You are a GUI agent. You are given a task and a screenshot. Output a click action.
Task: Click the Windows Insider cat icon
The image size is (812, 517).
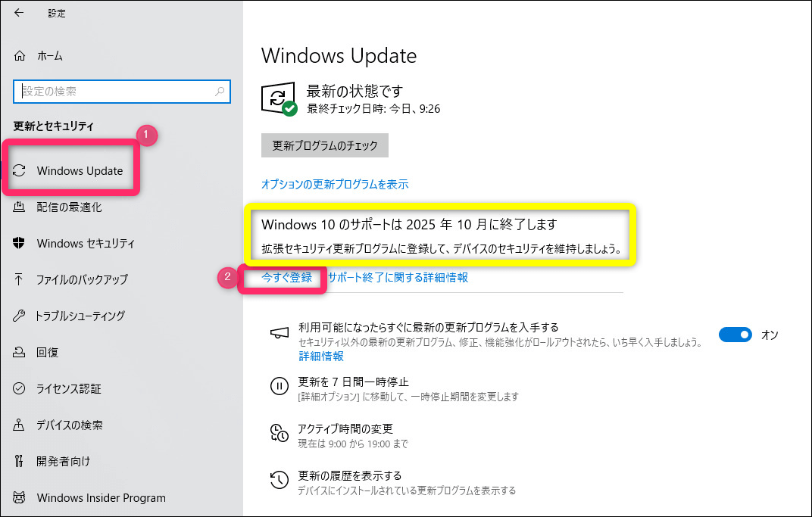point(19,497)
